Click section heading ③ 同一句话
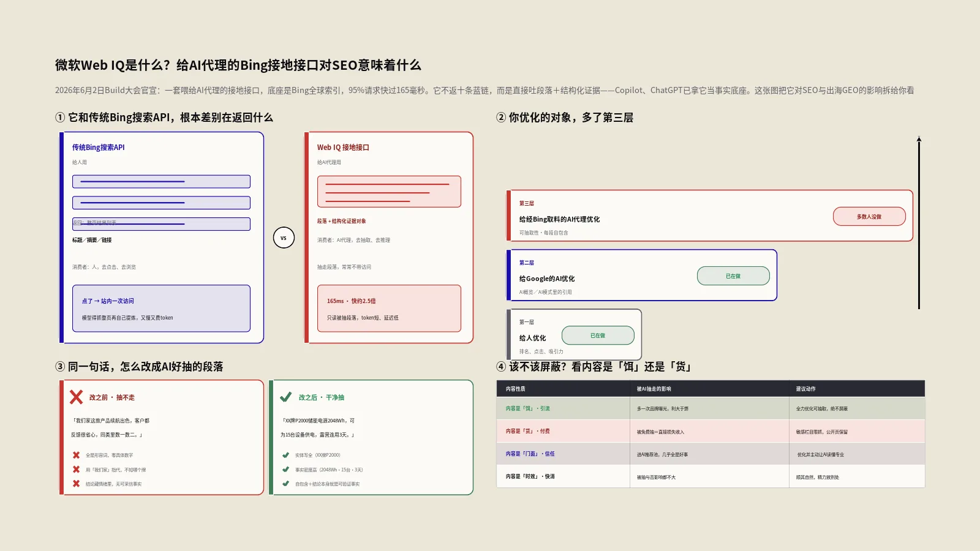 pyautogui.click(x=139, y=367)
